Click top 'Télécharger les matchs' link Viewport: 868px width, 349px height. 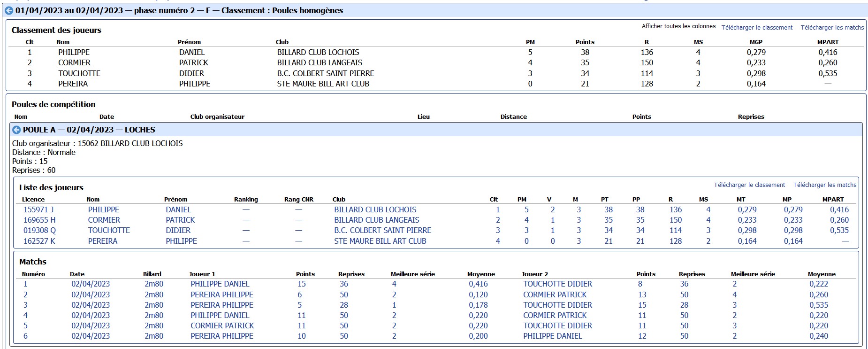tap(832, 28)
